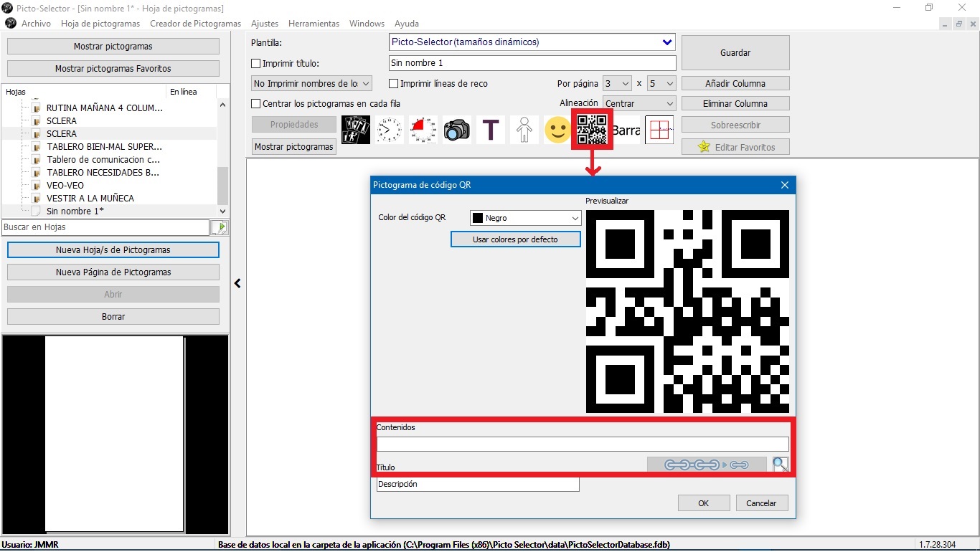Click the Guardar button
The height and width of the screenshot is (552, 980).
tap(735, 53)
